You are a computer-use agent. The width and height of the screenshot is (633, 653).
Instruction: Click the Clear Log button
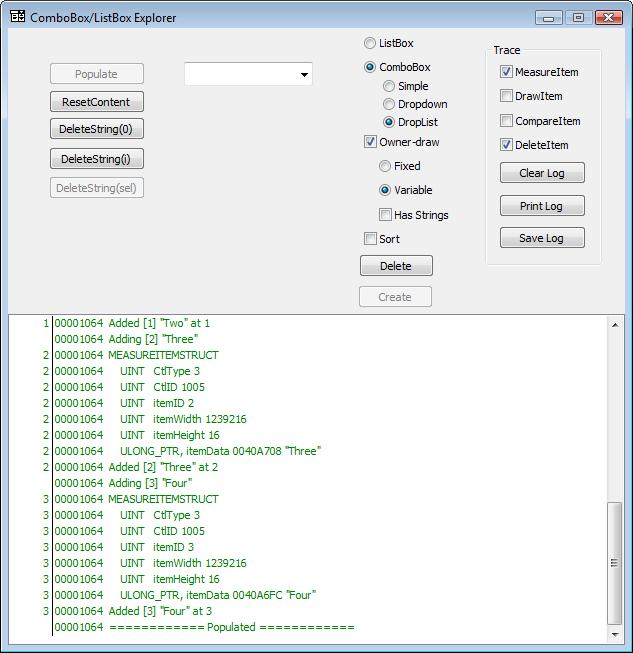coord(542,173)
